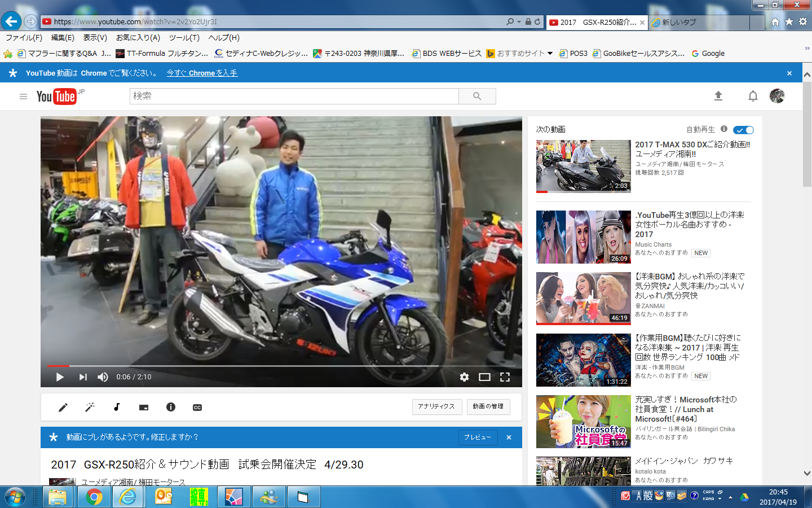Open the T-MAX 530 DX video thumbnail
The width and height of the screenshot is (812, 508).
tap(583, 167)
